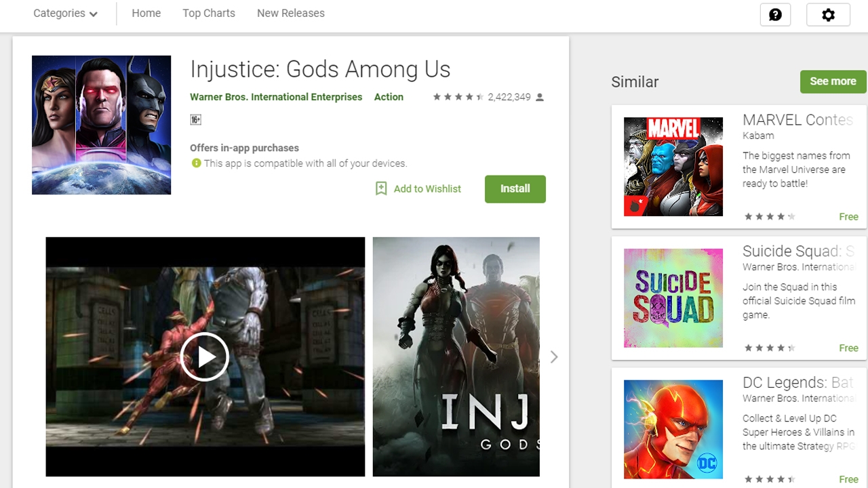Click Kabam developer name
The height and width of the screenshot is (488, 868).
758,136
